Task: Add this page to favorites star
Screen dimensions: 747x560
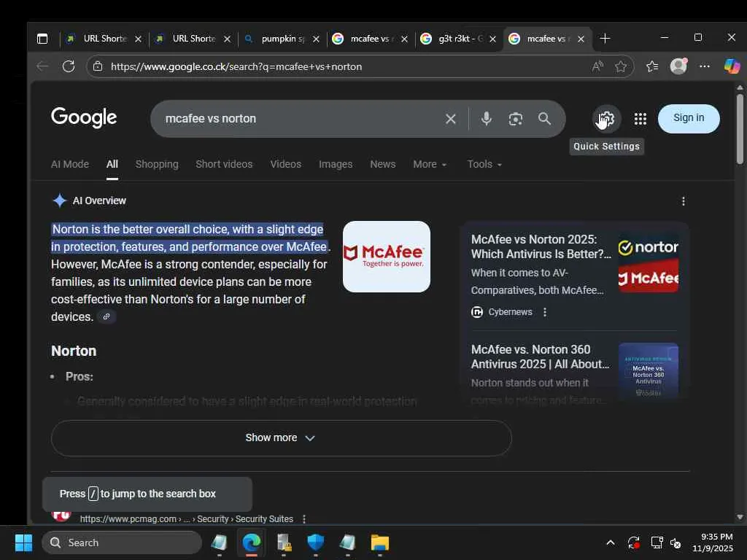Action: [x=620, y=66]
